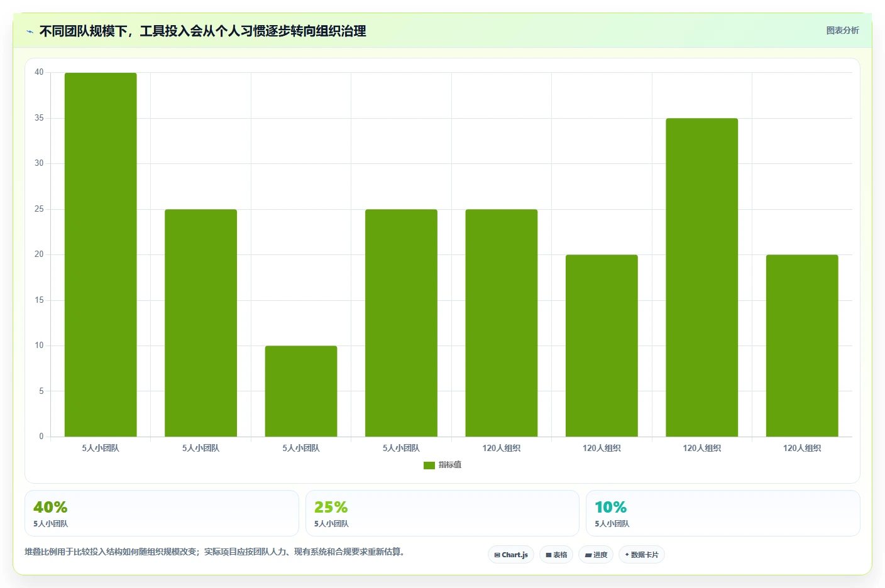Click the y-axis label 35
Screen dimensions: 885x588
(39, 118)
